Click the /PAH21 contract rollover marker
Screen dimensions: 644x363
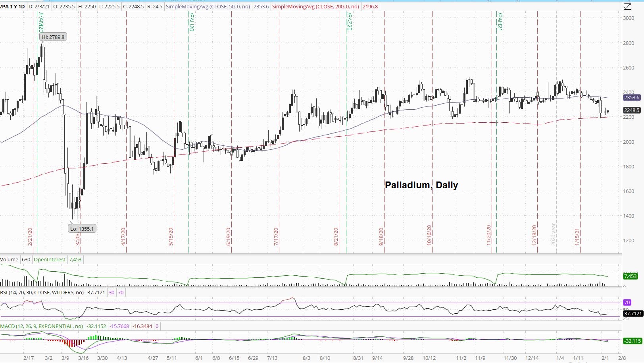point(500,21)
